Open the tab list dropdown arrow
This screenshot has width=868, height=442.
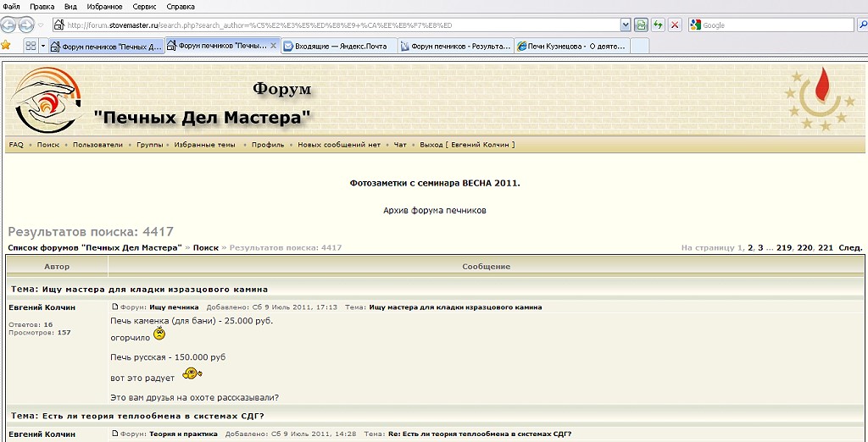point(43,46)
